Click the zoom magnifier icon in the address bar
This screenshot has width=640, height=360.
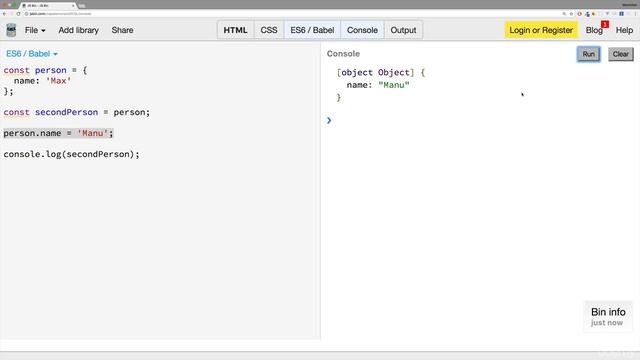tap(564, 14)
